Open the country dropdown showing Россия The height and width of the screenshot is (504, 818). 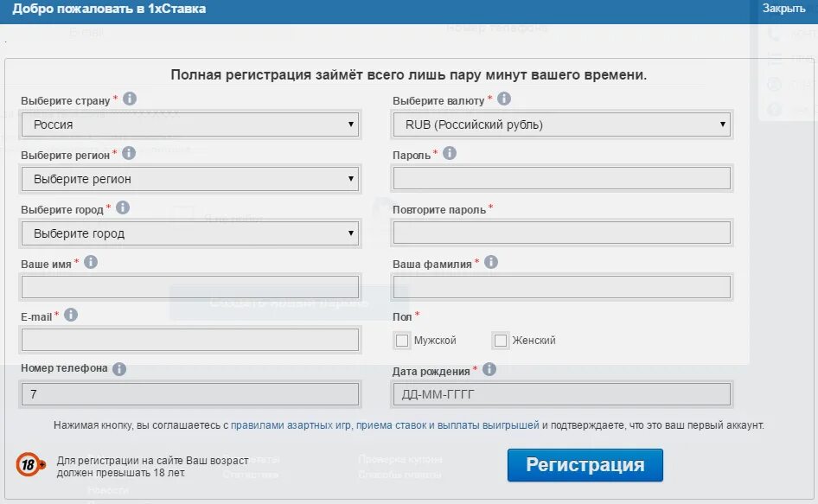[190, 124]
